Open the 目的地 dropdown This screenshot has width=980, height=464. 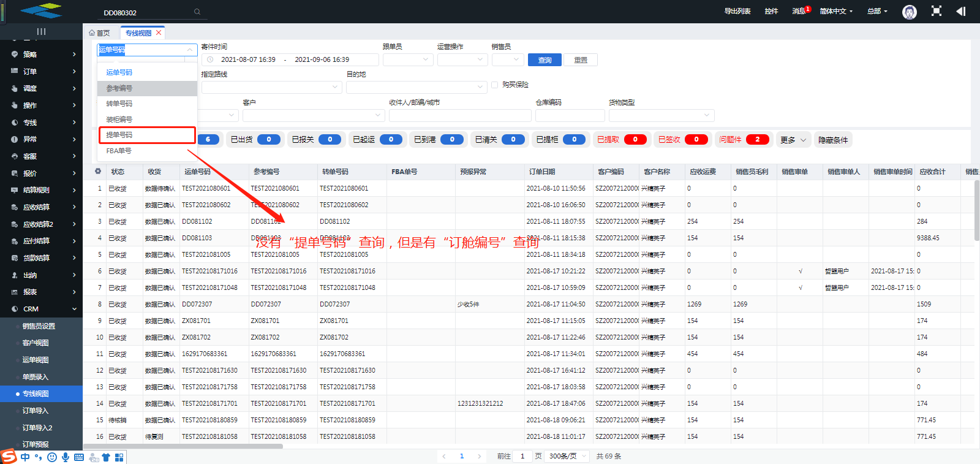coord(417,87)
